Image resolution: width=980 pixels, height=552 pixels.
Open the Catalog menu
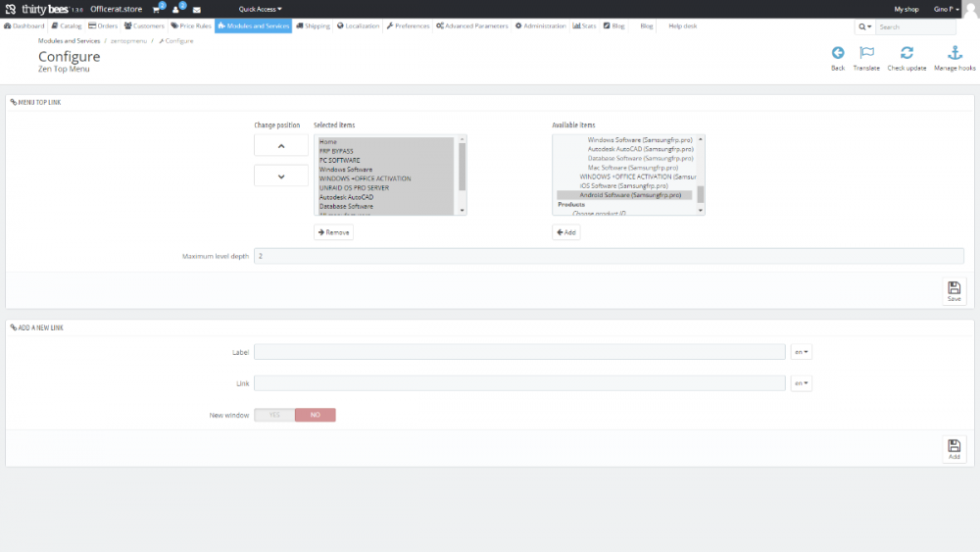(x=67, y=25)
